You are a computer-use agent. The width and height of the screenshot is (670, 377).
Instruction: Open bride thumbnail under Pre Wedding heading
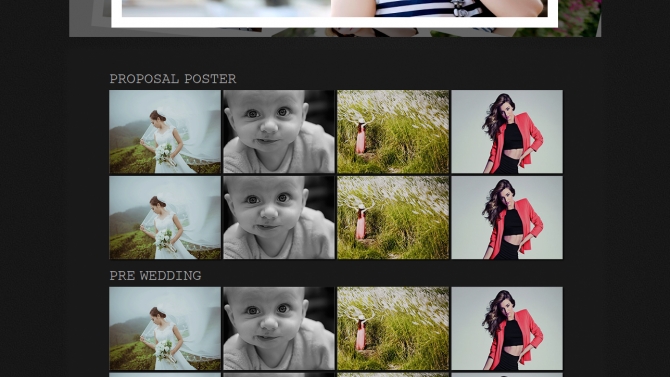click(165, 328)
